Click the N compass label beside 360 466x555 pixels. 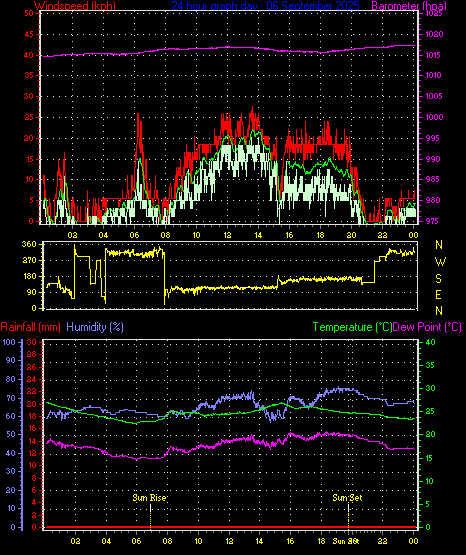[x=439, y=245]
